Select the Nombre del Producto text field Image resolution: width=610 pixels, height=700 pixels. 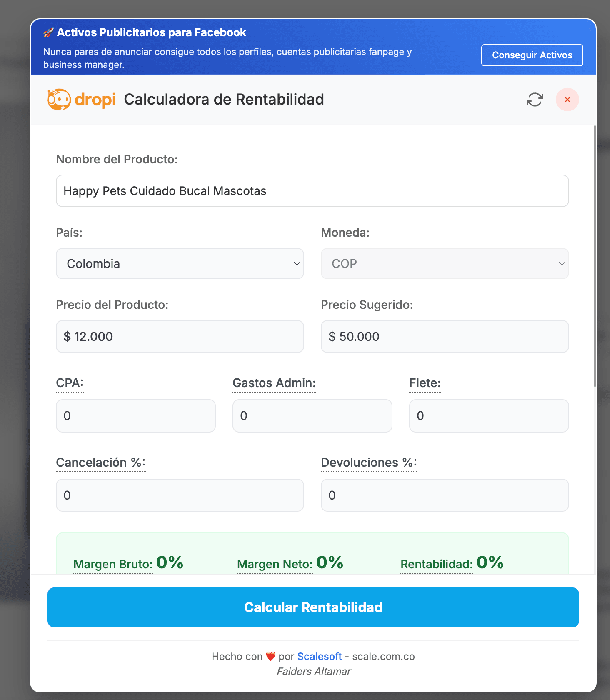click(312, 191)
